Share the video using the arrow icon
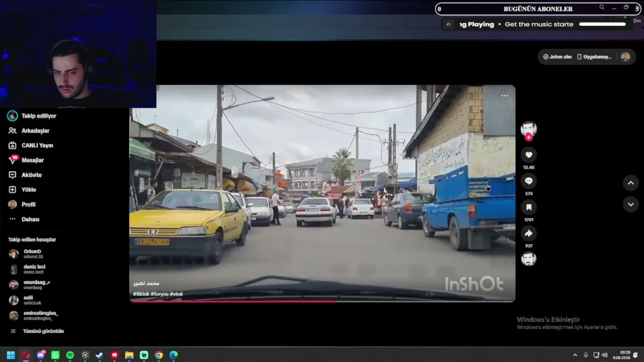Screen dimensions: 644x362 (x=528, y=233)
